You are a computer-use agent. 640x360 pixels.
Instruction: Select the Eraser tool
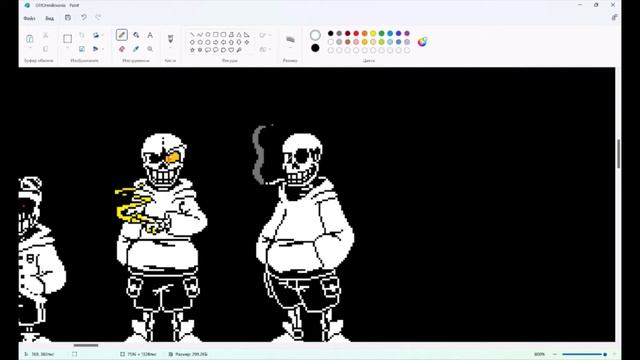click(122, 49)
